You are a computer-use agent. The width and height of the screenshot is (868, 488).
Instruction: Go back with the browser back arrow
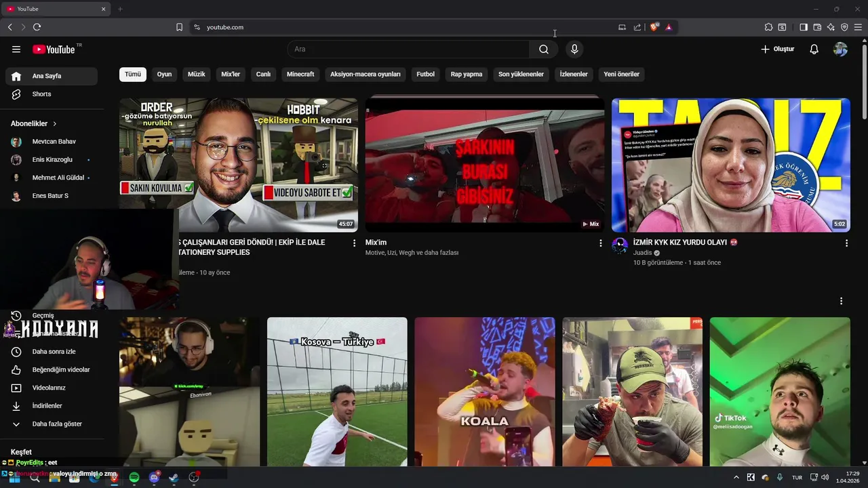click(x=10, y=27)
